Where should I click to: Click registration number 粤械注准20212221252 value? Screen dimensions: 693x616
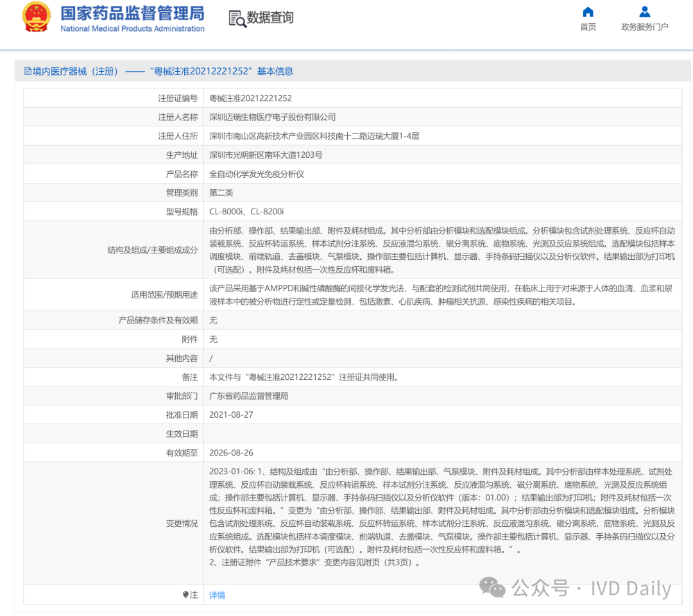(250, 98)
